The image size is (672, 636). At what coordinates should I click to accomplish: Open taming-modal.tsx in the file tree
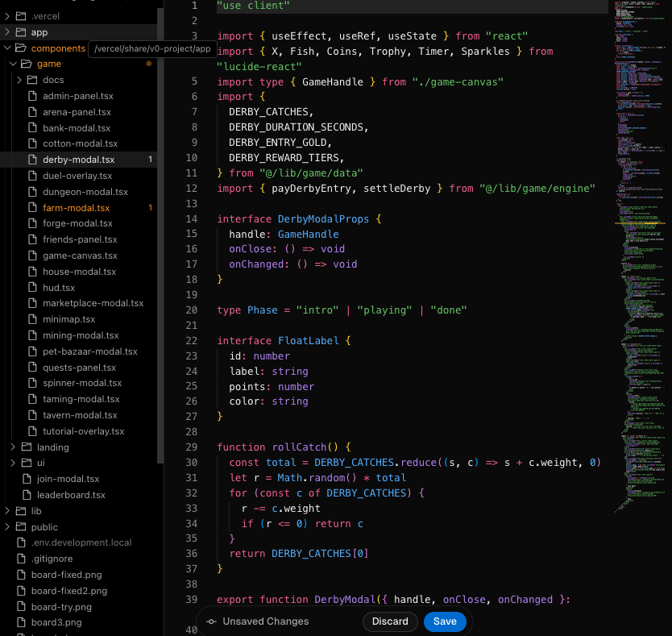(x=81, y=399)
